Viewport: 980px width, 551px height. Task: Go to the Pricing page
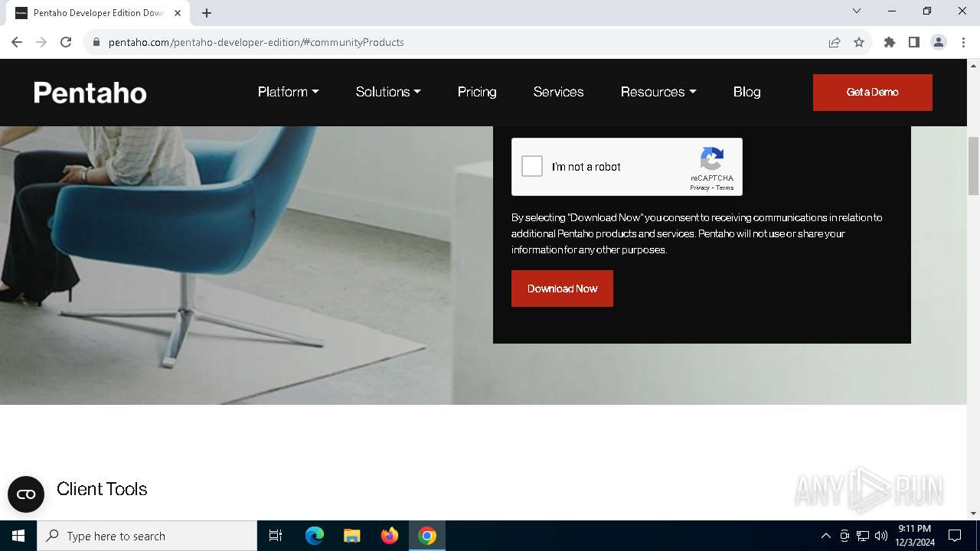pos(477,92)
